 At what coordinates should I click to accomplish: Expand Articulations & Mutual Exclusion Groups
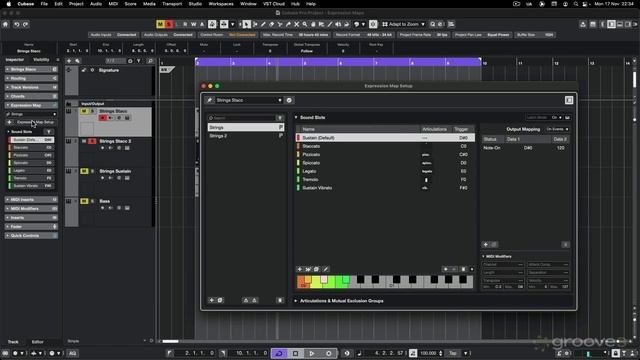(296, 301)
